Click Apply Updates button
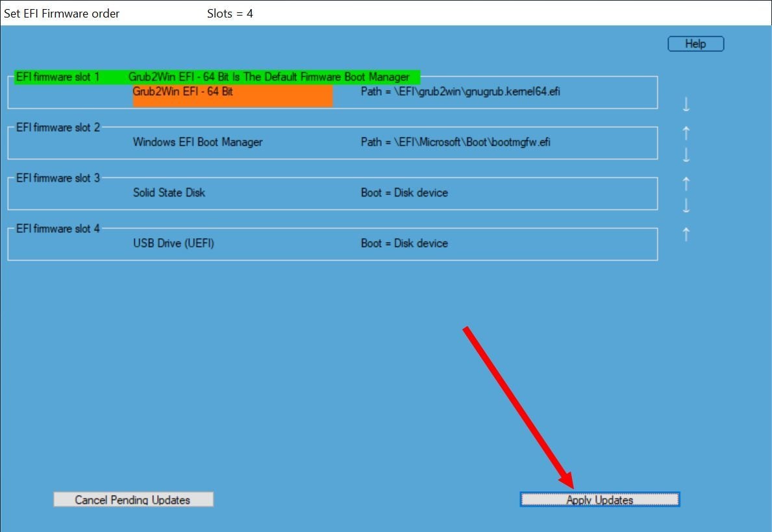Screen dimensions: 772x532 [600, 500]
